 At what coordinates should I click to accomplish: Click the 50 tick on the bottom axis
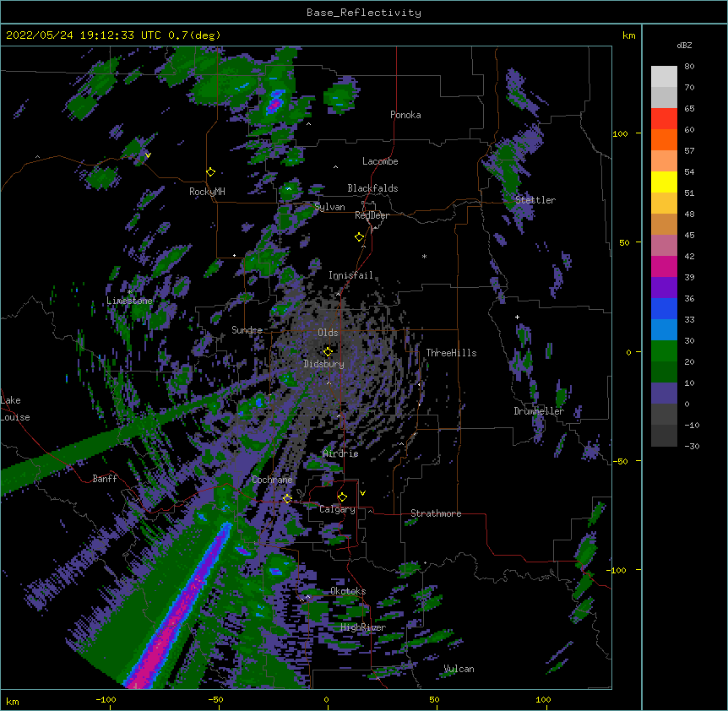point(434,699)
